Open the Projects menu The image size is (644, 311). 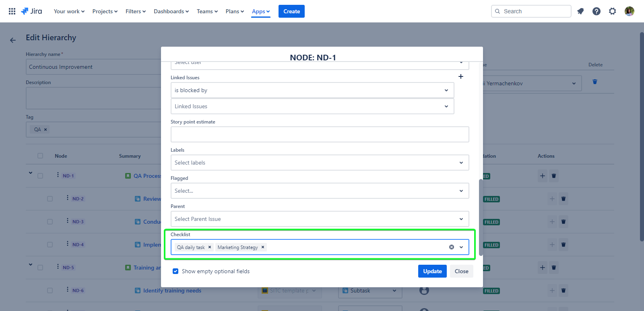(x=105, y=11)
